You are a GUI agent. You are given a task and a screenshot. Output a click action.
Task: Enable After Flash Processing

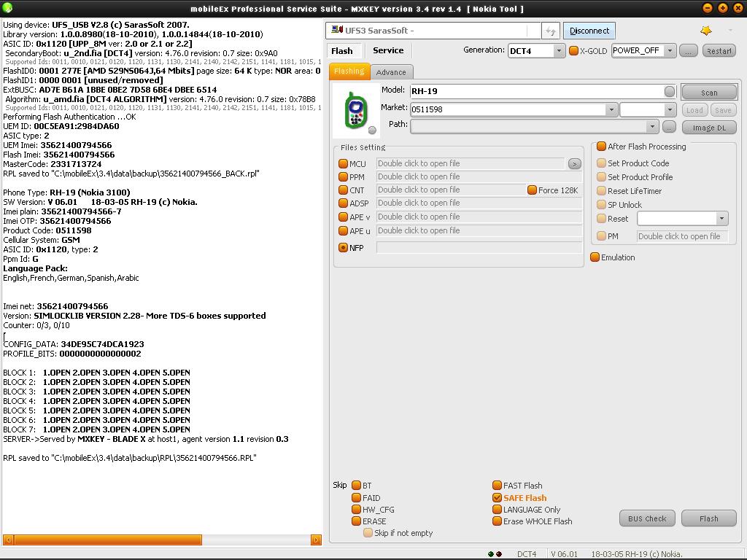[601, 146]
